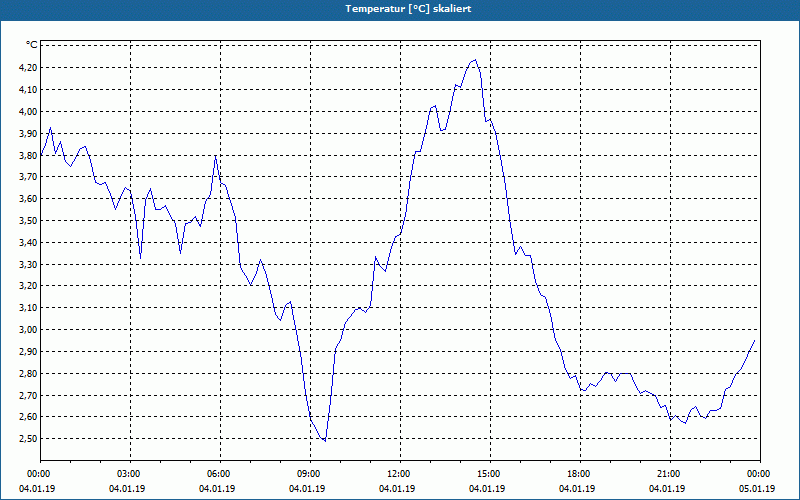The image size is (800, 500).
Task: Click the 2,70 y-axis value
Action: coord(29,395)
